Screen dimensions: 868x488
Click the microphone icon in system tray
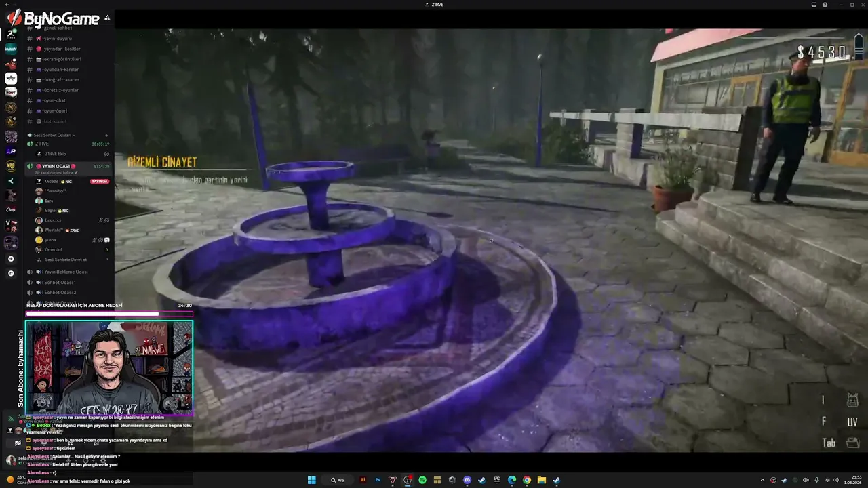point(816,480)
